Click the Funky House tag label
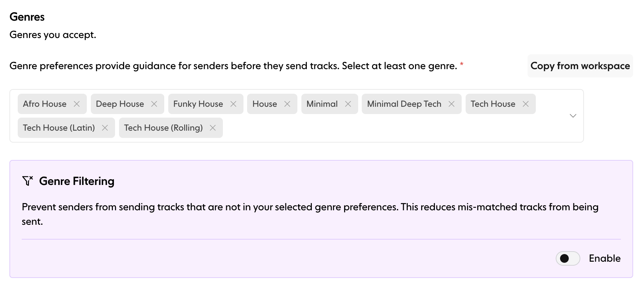This screenshot has height=291, width=644. point(198,104)
